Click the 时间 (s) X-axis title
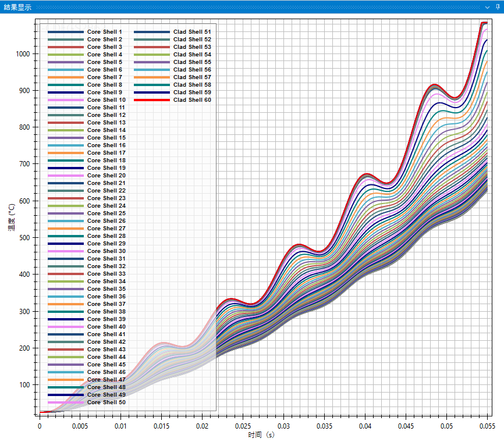Screen dimensions: 504x442 click(x=261, y=435)
